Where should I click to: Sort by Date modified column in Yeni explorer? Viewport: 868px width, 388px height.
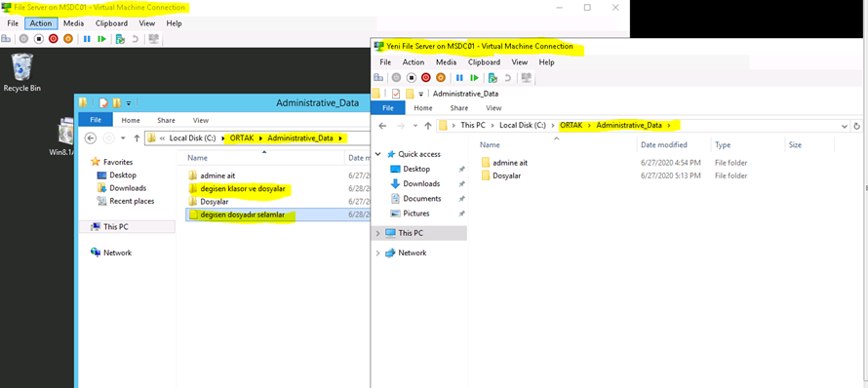(664, 145)
